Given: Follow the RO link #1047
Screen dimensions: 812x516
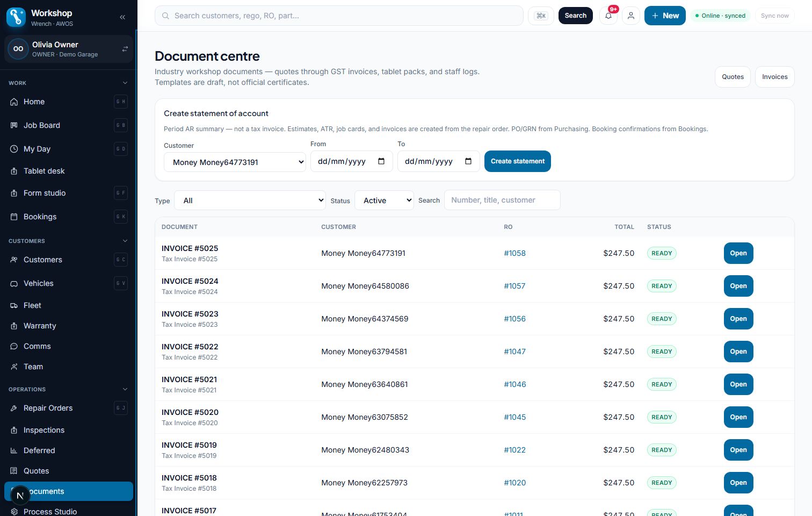Looking at the screenshot, I should point(514,352).
